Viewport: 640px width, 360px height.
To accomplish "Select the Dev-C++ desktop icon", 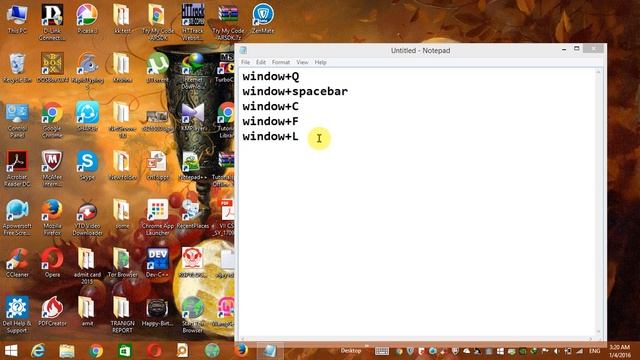I will [158, 263].
